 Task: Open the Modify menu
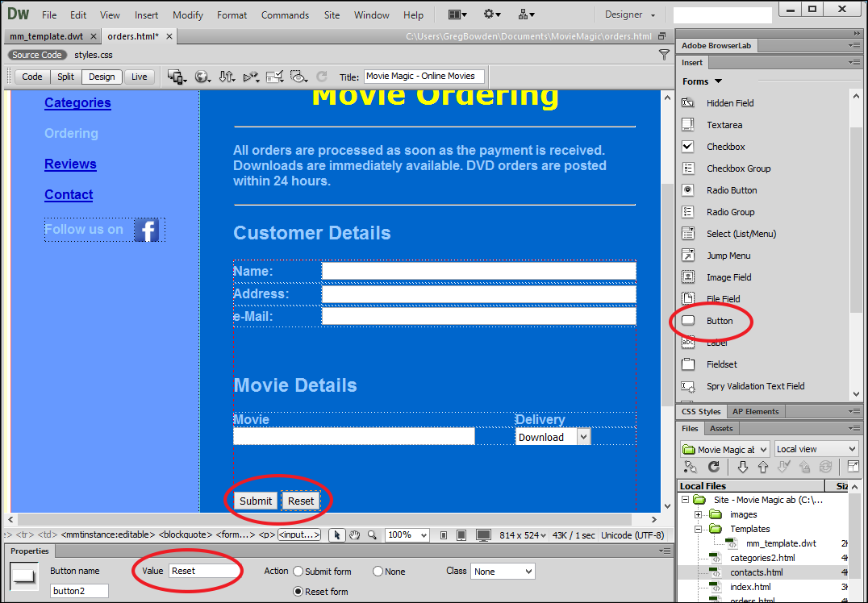188,15
